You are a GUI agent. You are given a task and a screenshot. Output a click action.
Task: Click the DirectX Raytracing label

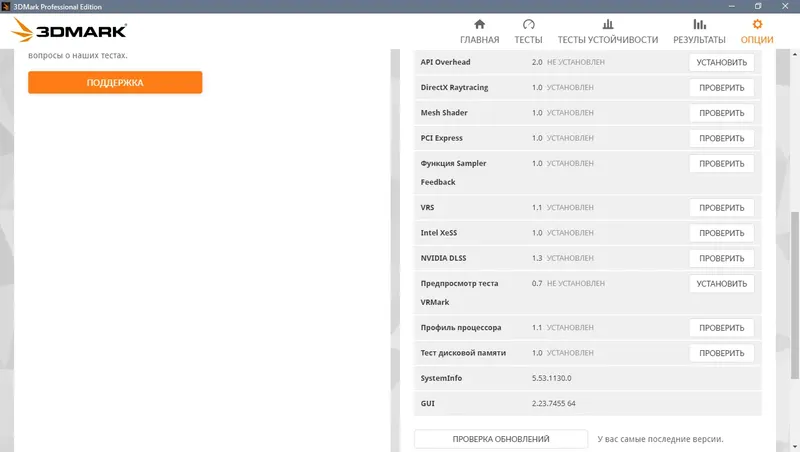[454, 87]
